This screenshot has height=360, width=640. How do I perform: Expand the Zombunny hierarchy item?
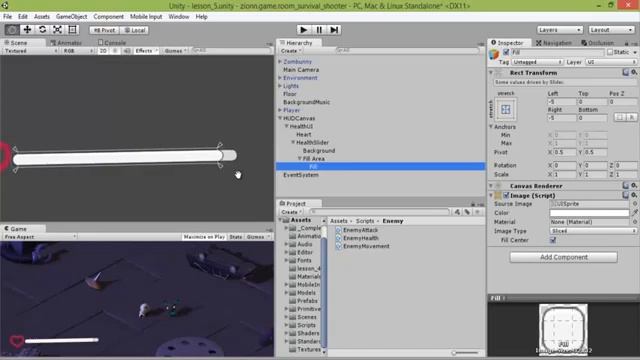point(280,62)
